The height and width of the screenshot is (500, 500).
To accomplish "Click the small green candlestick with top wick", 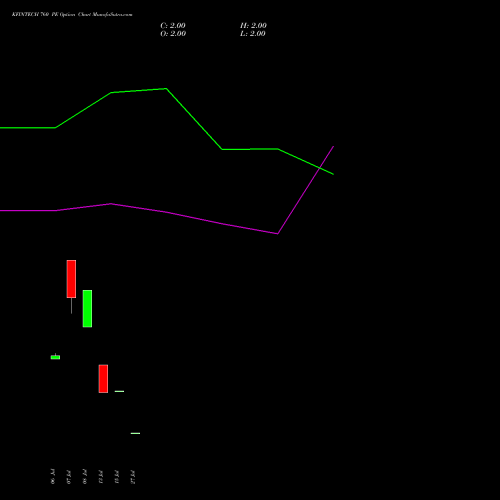I will [55, 357].
